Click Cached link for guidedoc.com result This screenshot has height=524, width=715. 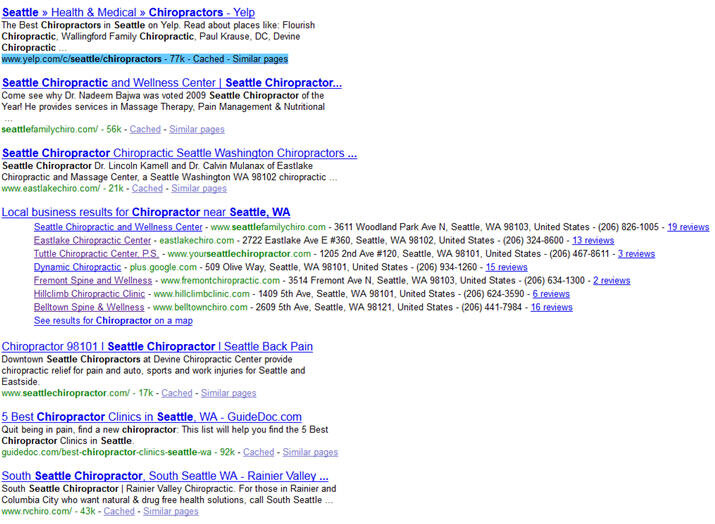pos(258,452)
